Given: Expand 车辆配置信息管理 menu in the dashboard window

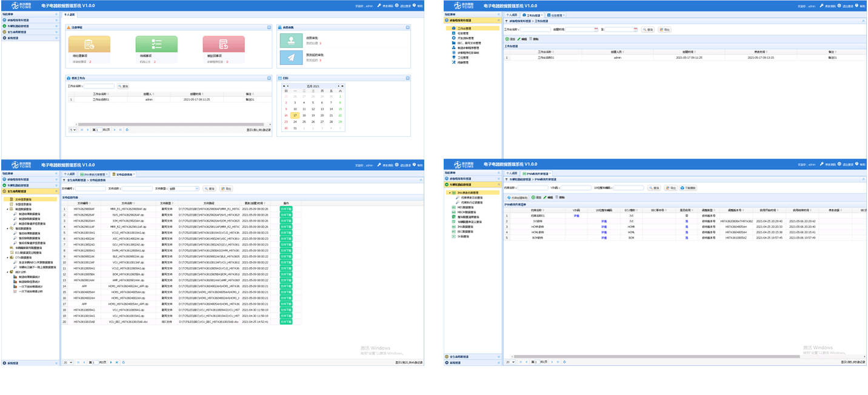Looking at the screenshot, I should pos(30,26).
